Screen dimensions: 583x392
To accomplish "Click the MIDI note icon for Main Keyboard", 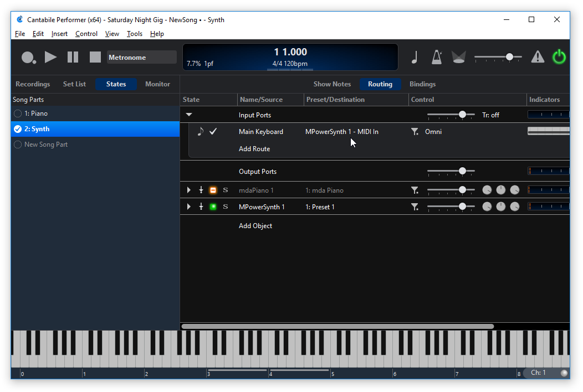I will point(201,132).
